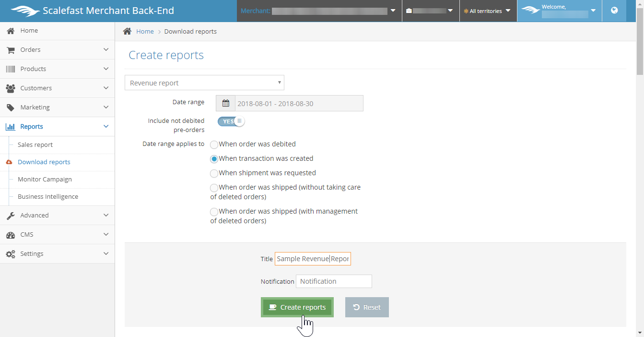This screenshot has height=337, width=644.
Task: Click the Orders shopping cart icon
Action: pos(11,50)
